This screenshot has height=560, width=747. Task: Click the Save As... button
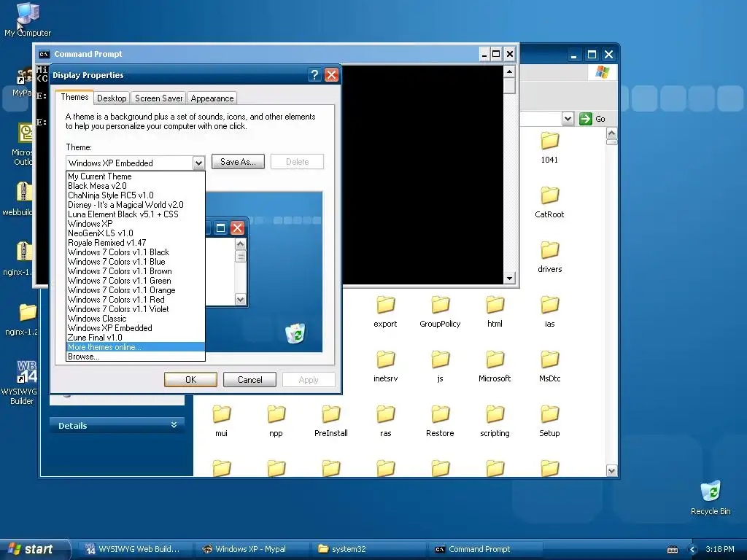[x=238, y=162]
